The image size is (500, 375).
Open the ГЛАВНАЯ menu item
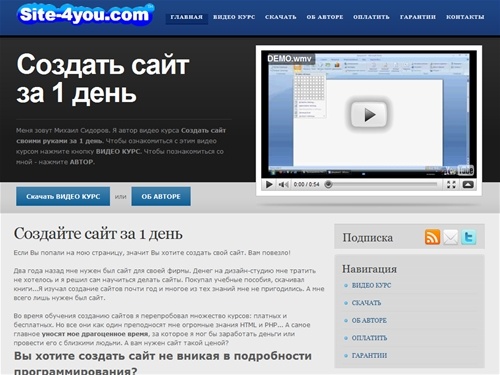pos(187,17)
